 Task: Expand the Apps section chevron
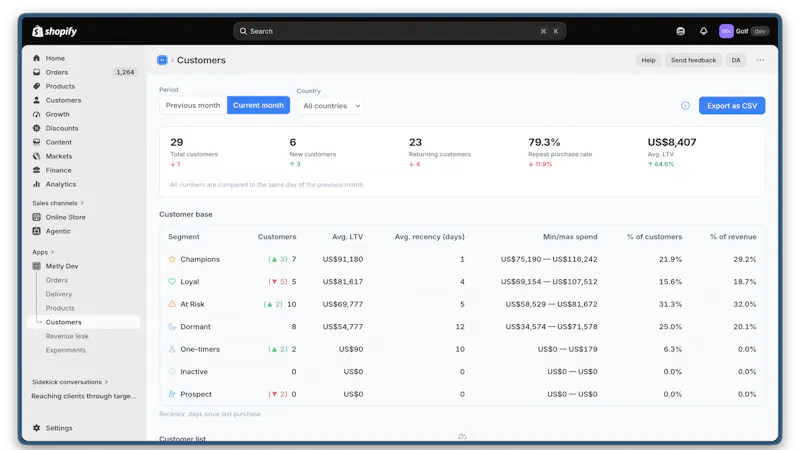coord(52,252)
